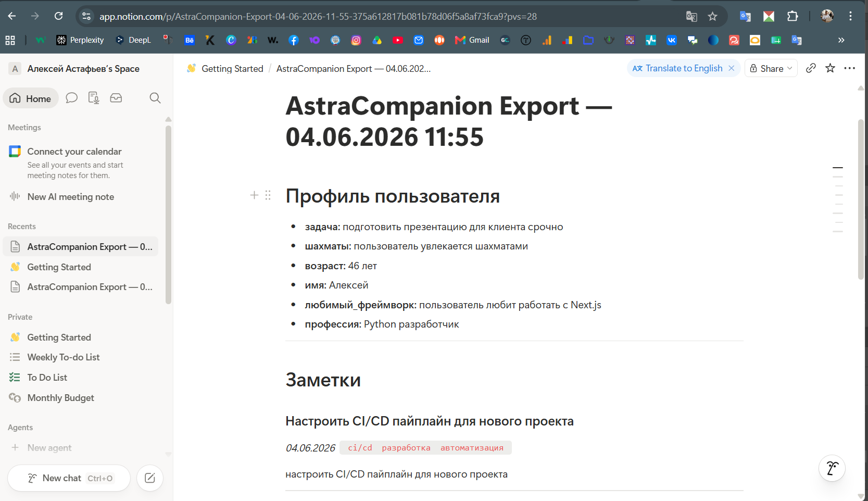
Task: Open the Notion AI floating button
Action: click(832, 468)
